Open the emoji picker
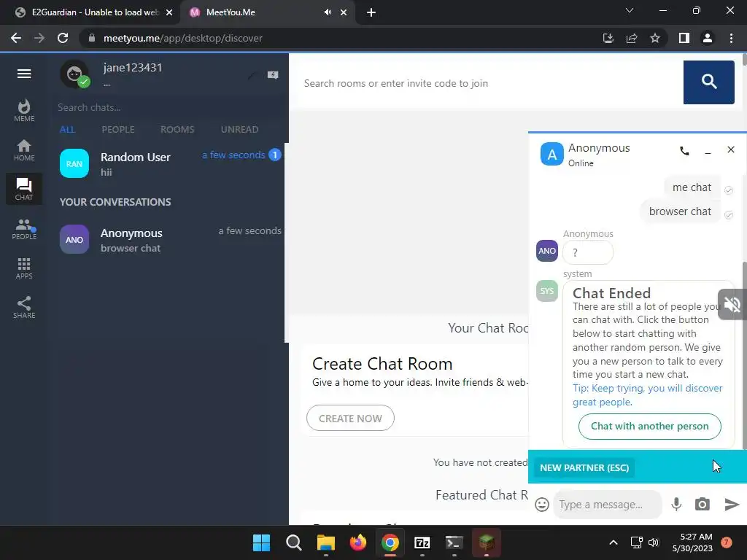 click(542, 505)
